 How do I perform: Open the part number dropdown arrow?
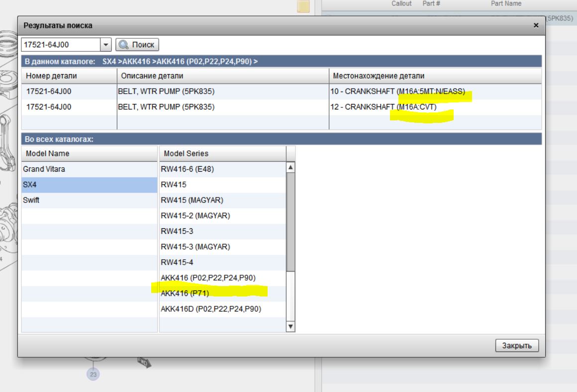(106, 44)
